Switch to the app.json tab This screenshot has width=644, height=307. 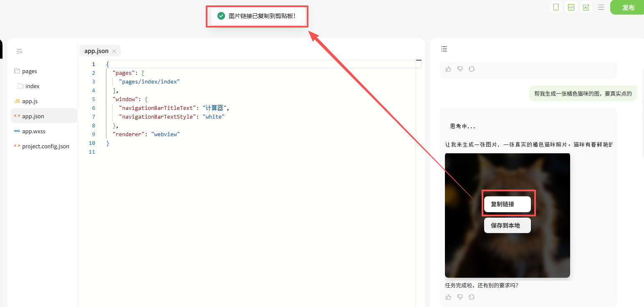96,51
